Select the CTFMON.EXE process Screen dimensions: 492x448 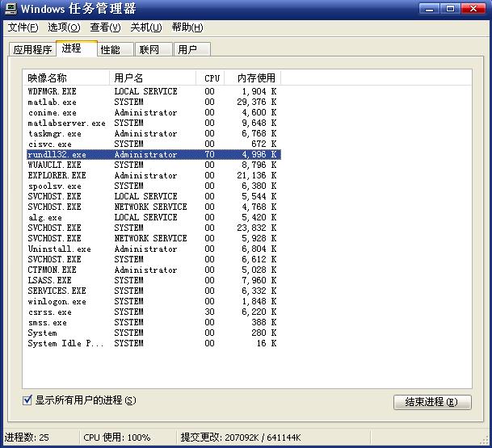153,270
